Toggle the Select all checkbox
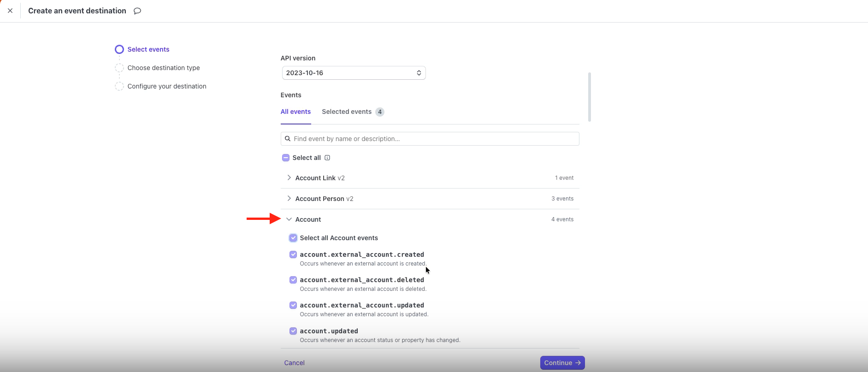This screenshot has width=868, height=372. (x=286, y=158)
